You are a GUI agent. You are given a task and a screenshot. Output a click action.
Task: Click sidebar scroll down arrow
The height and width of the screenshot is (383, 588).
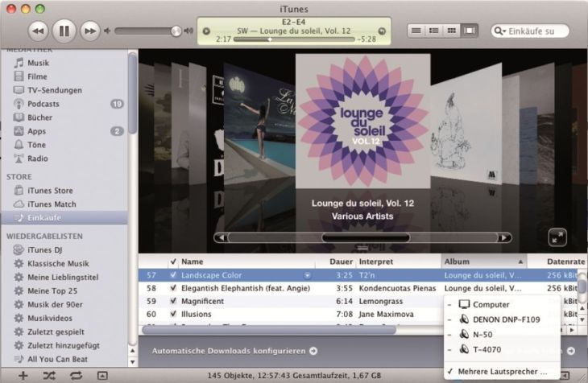tap(133, 362)
